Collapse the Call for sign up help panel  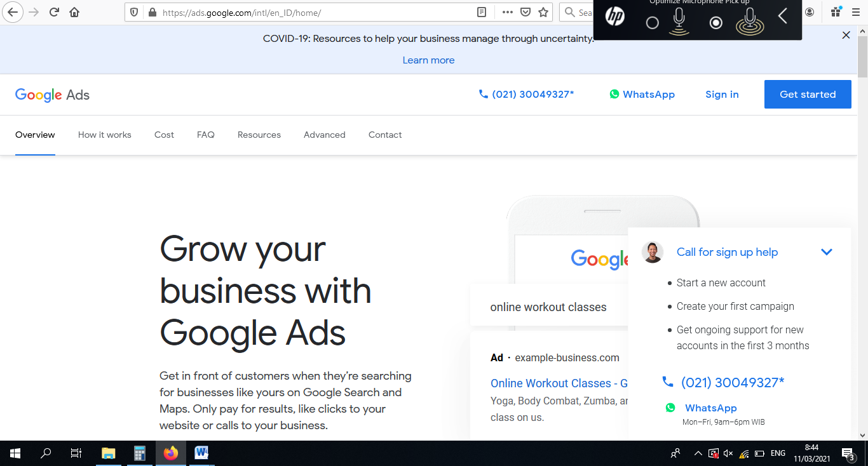coord(826,252)
